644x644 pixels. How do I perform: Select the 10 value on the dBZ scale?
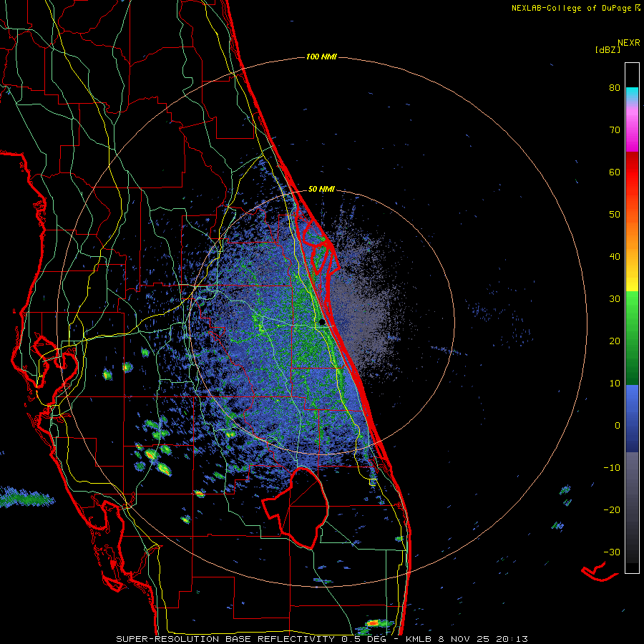click(615, 384)
